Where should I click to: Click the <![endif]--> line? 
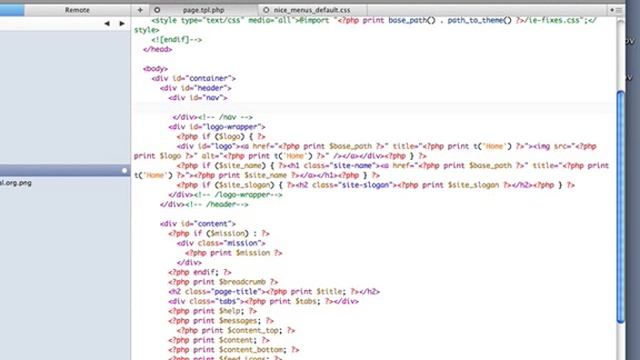click(x=176, y=40)
